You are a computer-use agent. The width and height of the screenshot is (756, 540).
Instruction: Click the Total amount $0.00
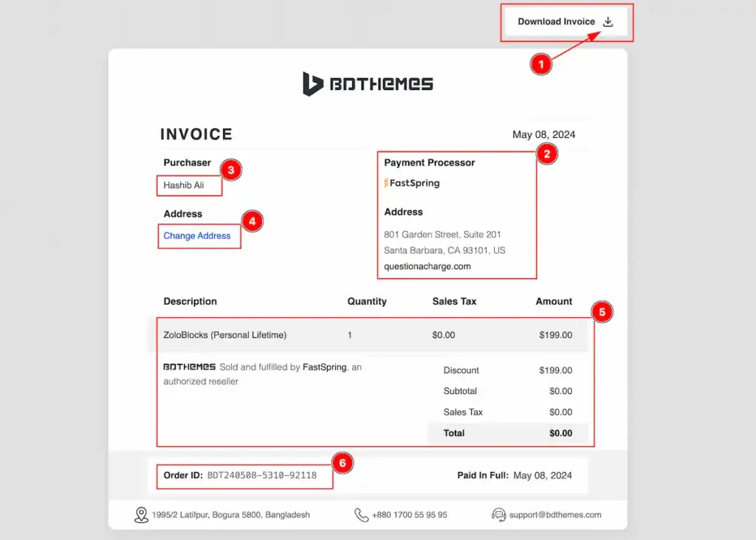(561, 433)
